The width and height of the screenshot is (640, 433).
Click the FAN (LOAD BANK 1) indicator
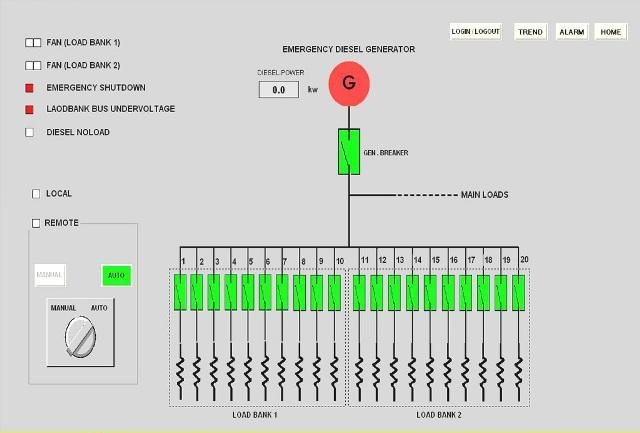pyautogui.click(x=33, y=43)
